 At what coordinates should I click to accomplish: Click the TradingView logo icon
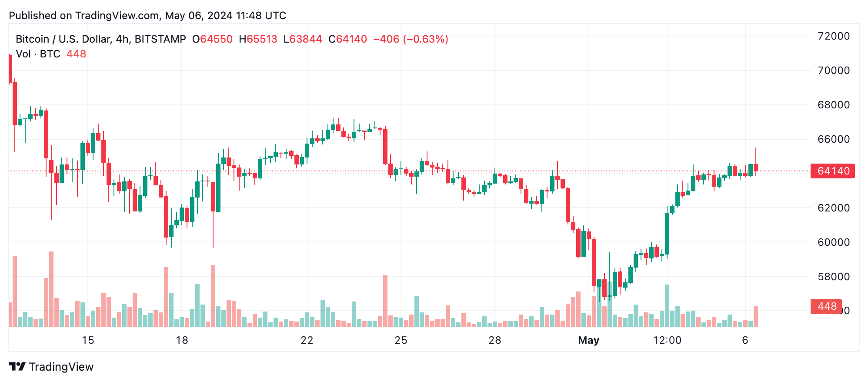pos(17,367)
